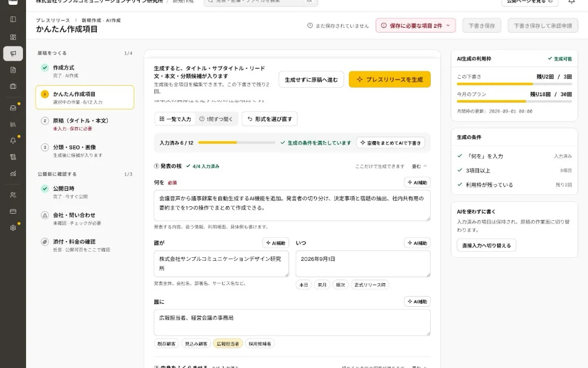Switch to 一覧で入力 mode
588x368 pixels.
click(175, 119)
